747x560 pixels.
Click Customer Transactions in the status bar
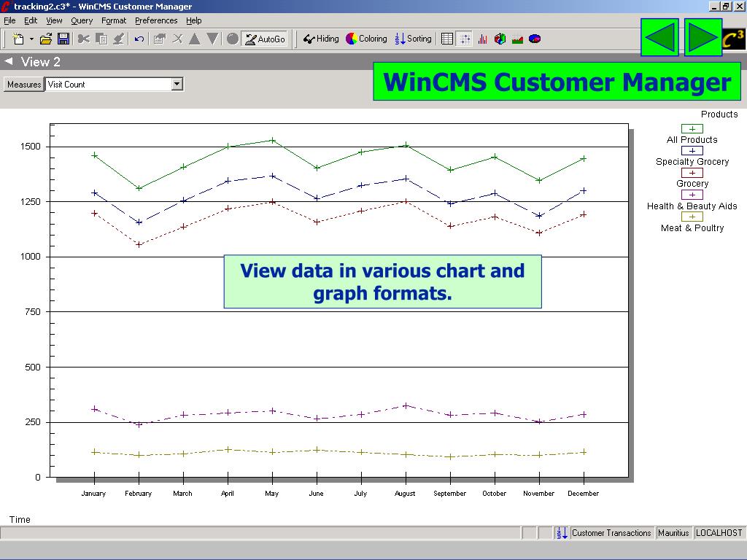pos(611,533)
